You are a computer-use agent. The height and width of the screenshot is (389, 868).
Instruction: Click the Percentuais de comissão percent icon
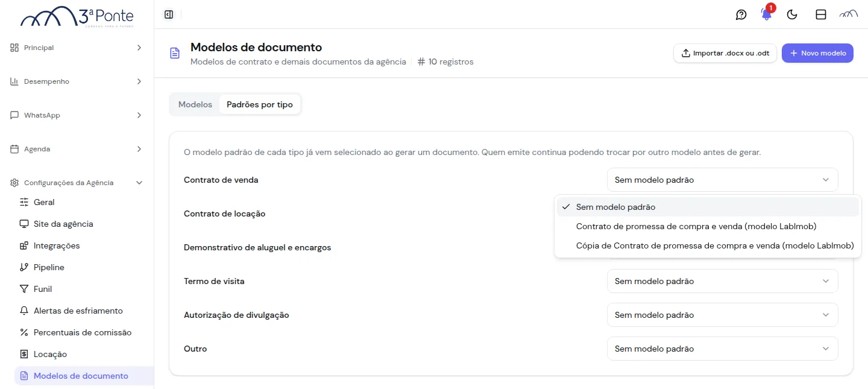pyautogui.click(x=24, y=332)
